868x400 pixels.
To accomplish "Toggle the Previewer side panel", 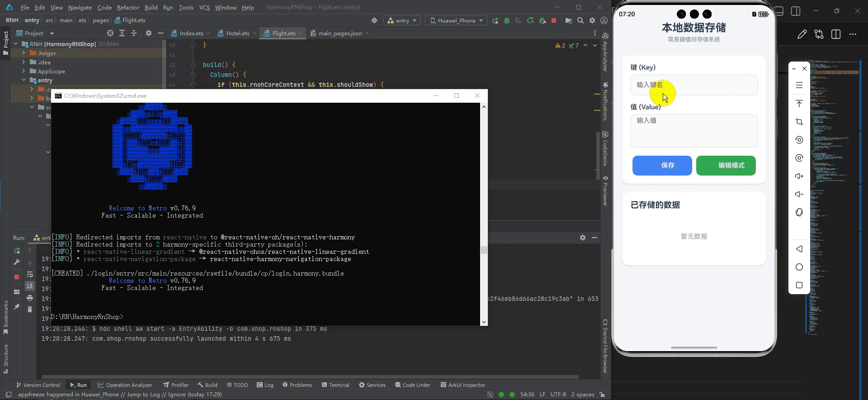I will tap(605, 190).
